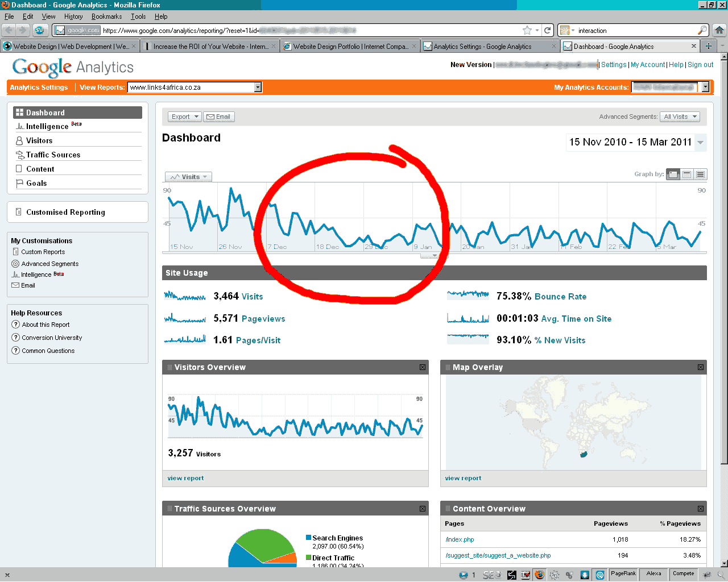This screenshot has height=582, width=728.
Task: Click the Customised Reporting document icon
Action: 19,211
